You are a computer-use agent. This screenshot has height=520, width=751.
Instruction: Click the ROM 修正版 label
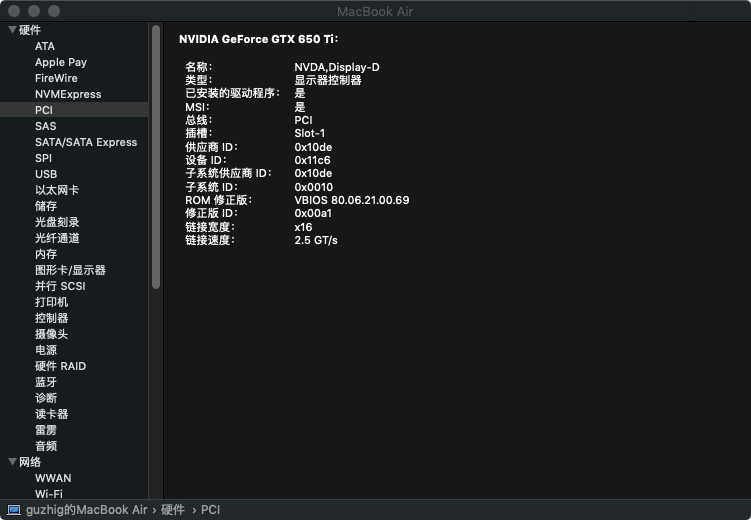218,200
